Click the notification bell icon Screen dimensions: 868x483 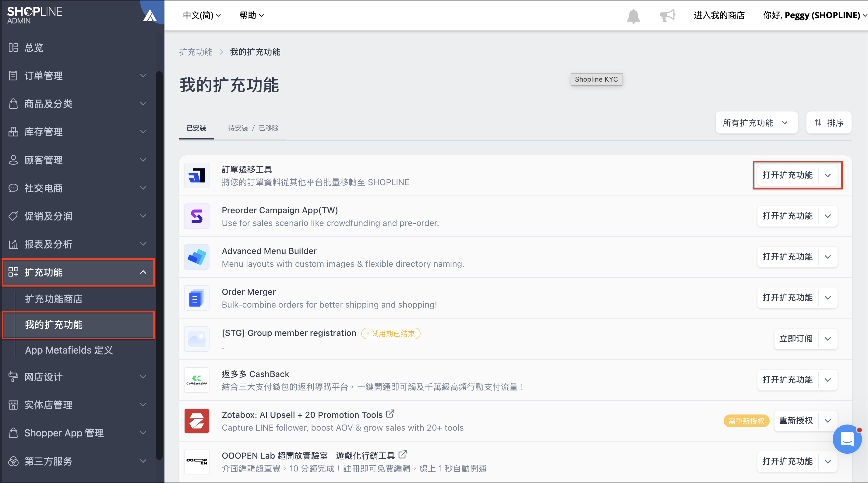point(633,16)
